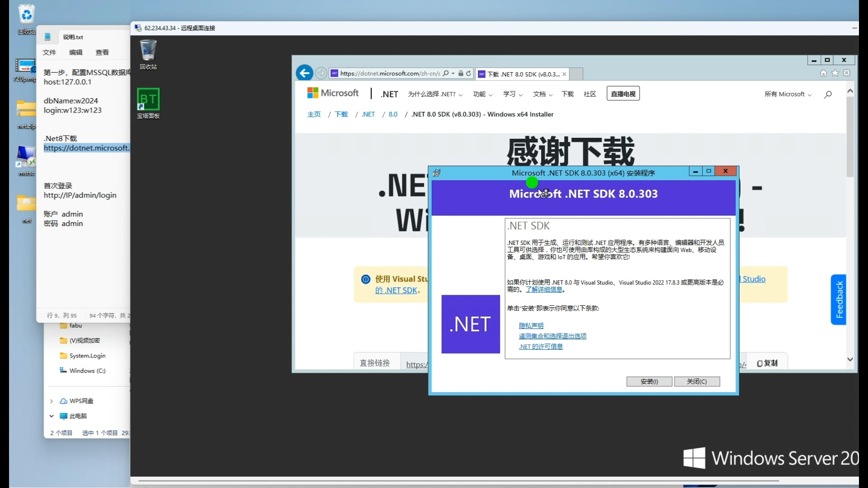This screenshot has width=868, height=488.
Task: Click the .NET brand link in navigation
Action: [x=389, y=94]
